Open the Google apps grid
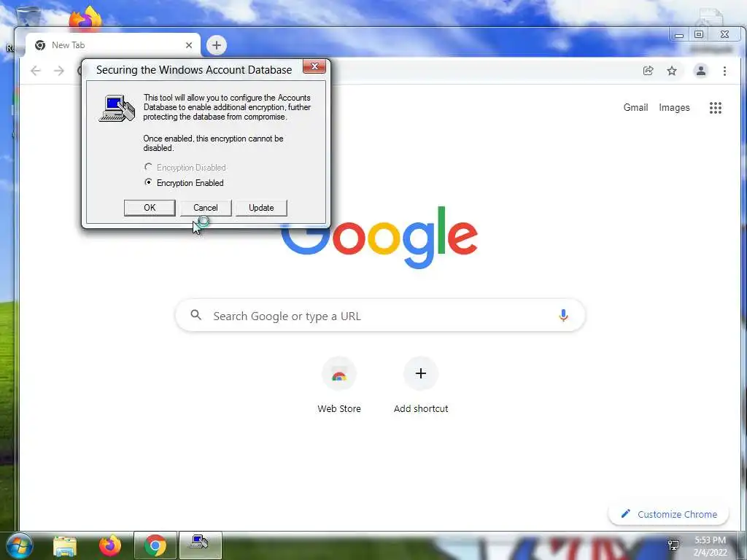 click(x=715, y=108)
